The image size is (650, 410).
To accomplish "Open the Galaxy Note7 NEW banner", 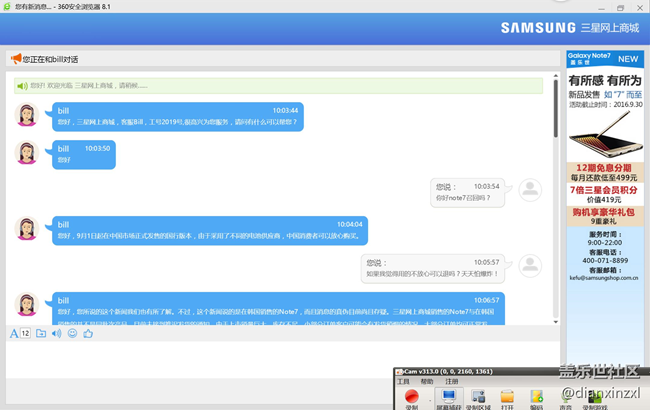I will 605,59.
